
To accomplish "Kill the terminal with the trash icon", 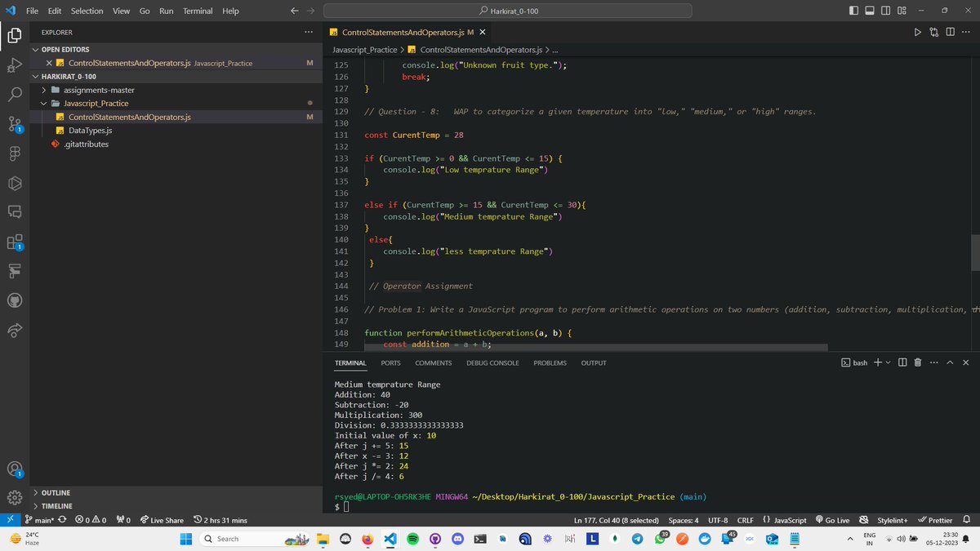I will click(x=918, y=362).
